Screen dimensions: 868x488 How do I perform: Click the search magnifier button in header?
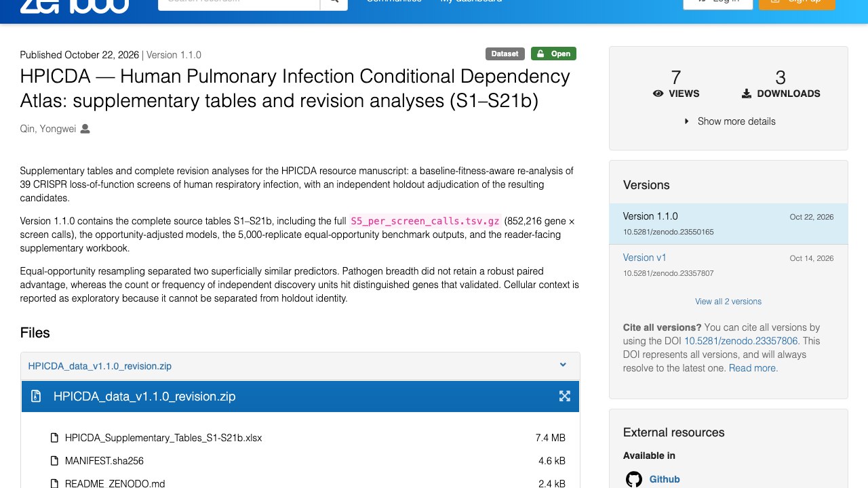334,2
